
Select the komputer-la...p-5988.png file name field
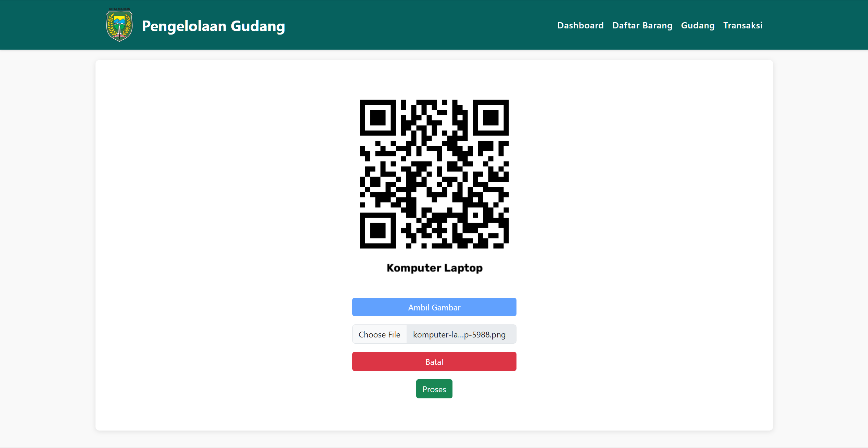(461, 334)
